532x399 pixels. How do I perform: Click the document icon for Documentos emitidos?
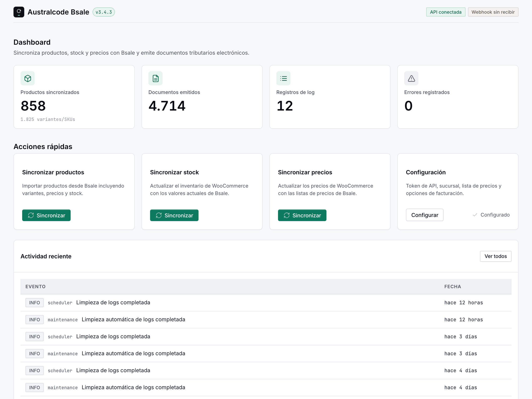pos(156,78)
